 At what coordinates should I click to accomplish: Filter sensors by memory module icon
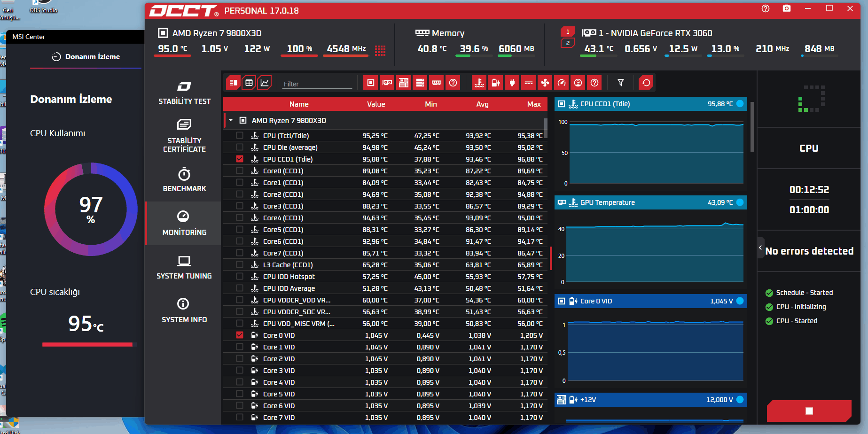[437, 83]
